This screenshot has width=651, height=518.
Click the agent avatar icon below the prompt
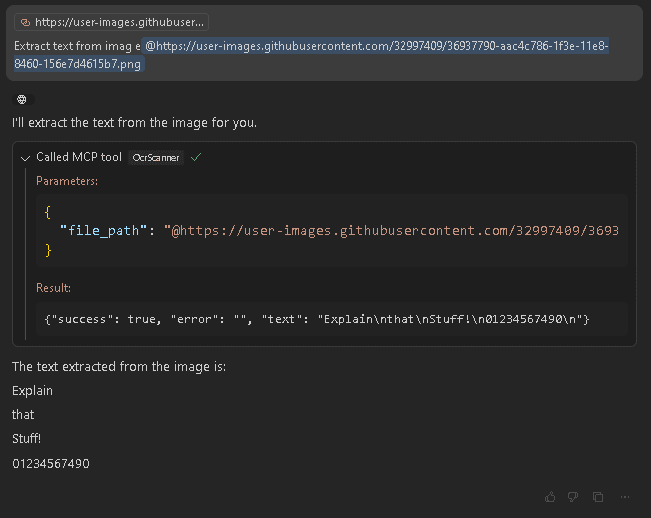pyautogui.click(x=22, y=100)
